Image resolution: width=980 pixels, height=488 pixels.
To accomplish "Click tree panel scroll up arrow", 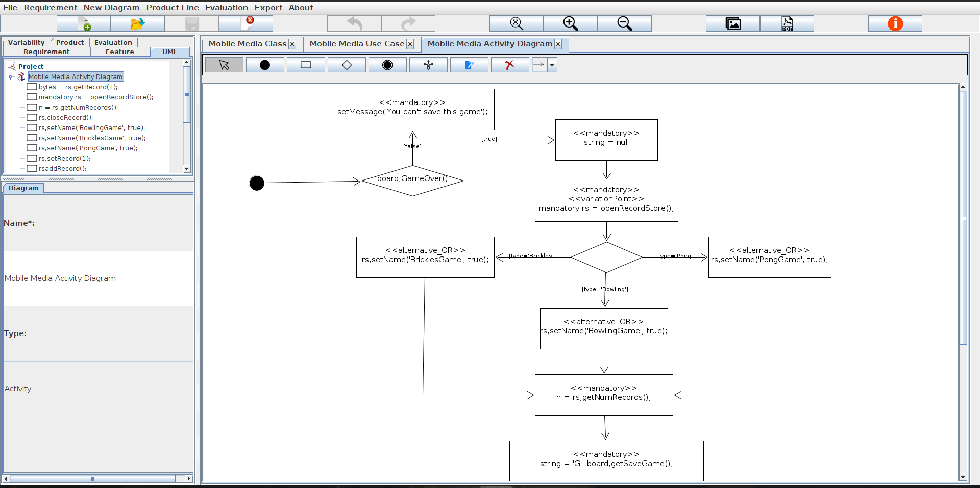I will (x=187, y=62).
